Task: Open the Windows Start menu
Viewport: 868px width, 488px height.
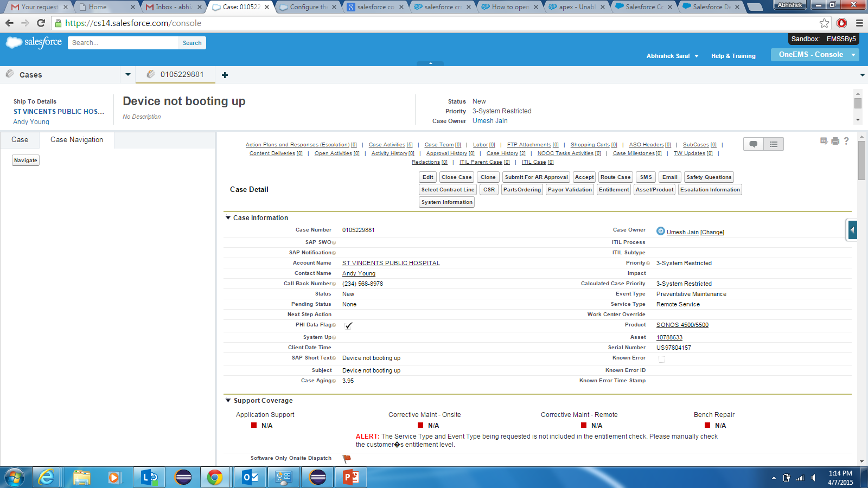Action: 15,478
